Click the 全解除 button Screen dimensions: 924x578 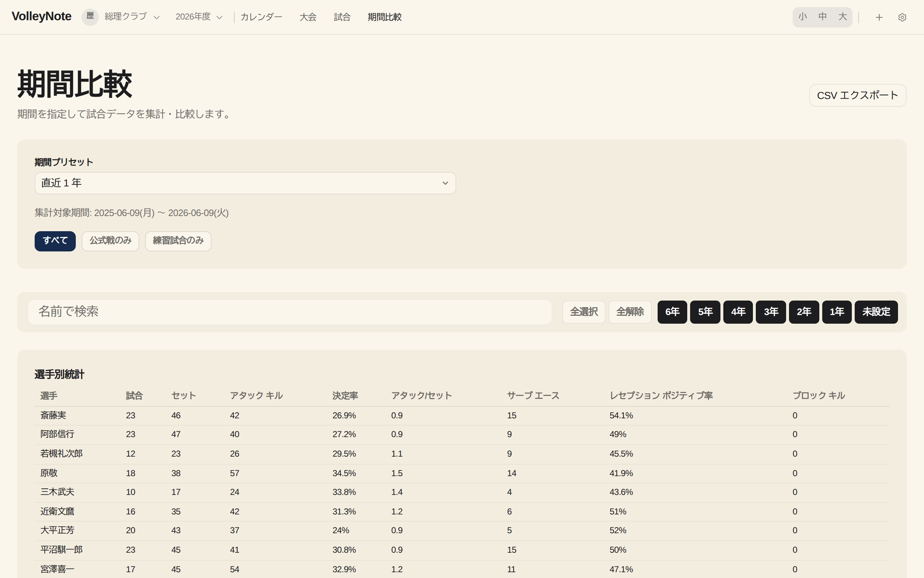click(630, 312)
